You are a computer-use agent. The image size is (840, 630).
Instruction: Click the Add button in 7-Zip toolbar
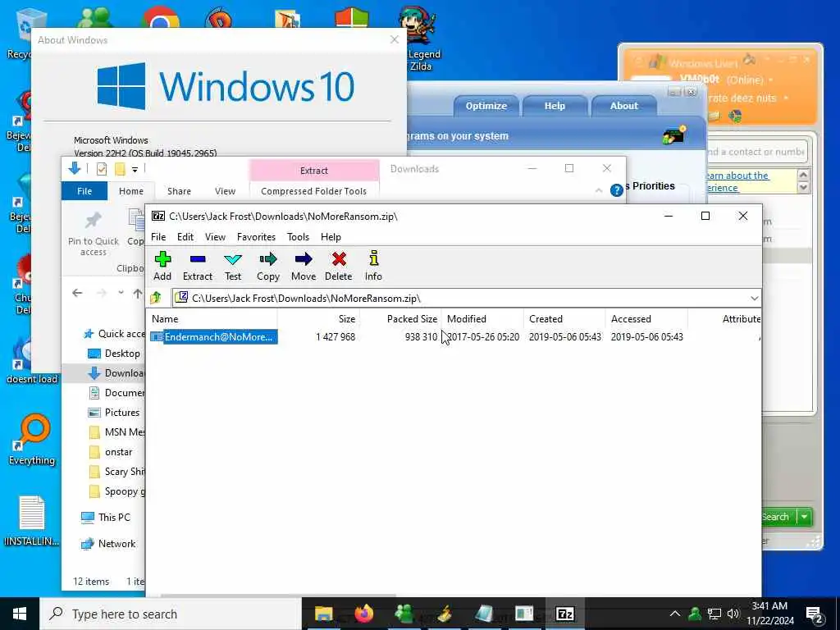tap(162, 267)
